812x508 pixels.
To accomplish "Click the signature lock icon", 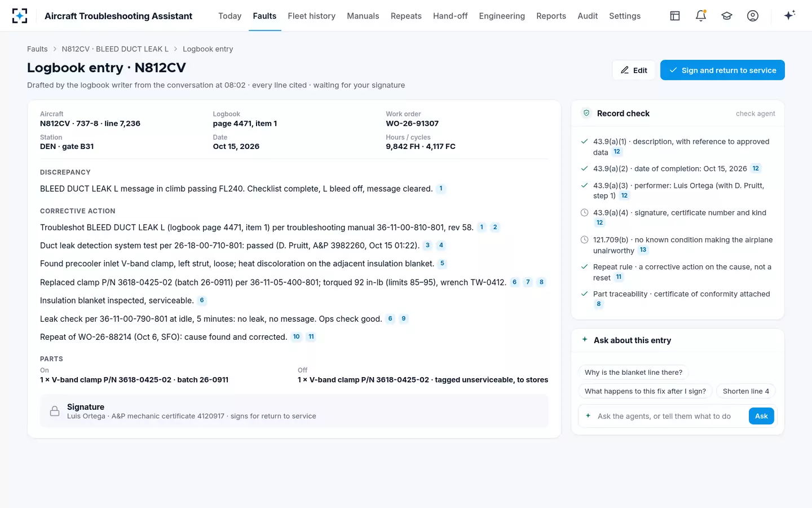I will (x=55, y=411).
